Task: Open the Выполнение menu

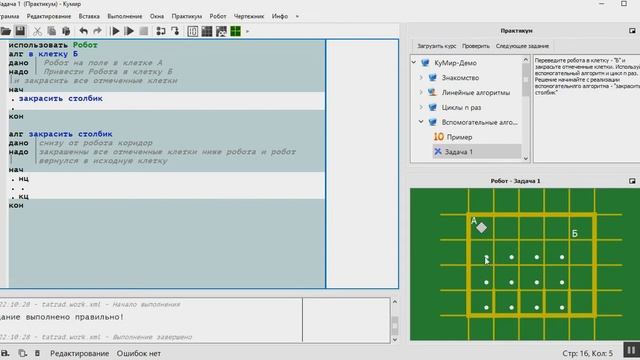Action: pos(125,16)
